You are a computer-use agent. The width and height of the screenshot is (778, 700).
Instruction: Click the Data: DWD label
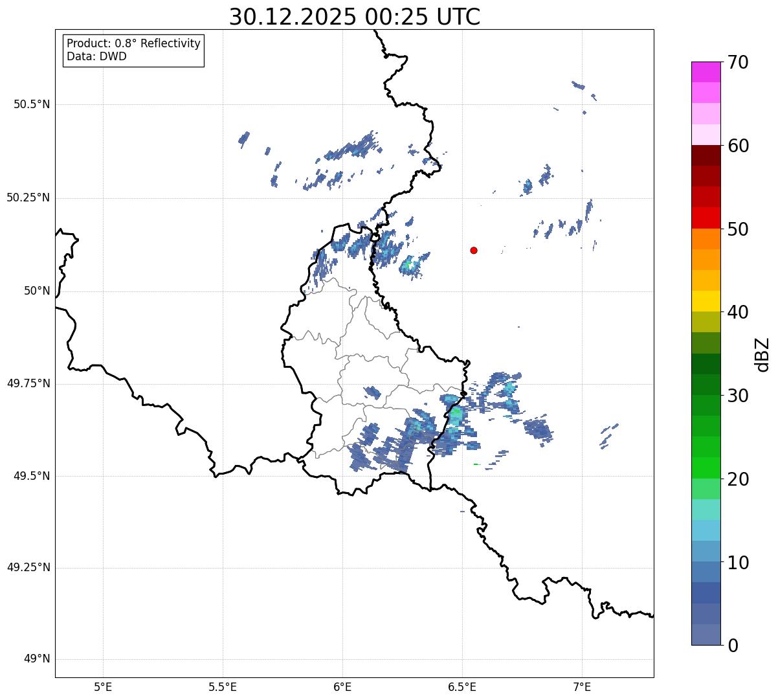[96, 56]
